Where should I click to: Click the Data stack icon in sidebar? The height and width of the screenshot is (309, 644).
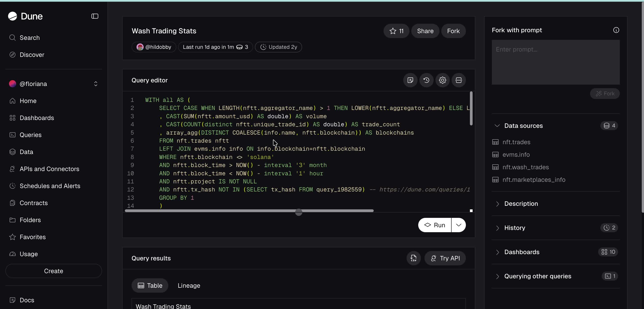(x=13, y=152)
